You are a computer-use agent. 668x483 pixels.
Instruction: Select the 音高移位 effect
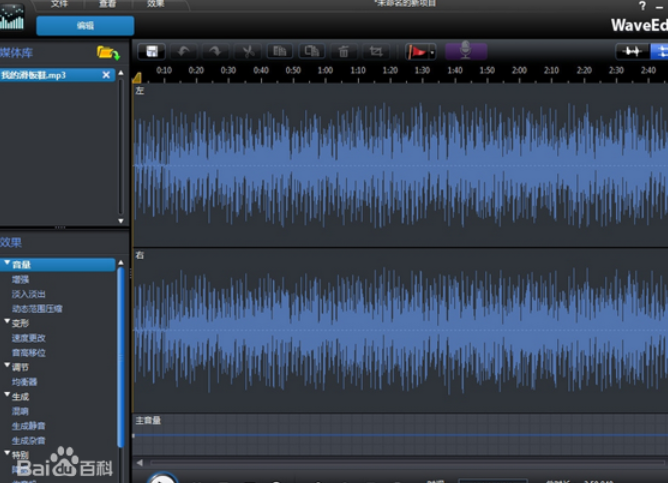click(x=29, y=353)
